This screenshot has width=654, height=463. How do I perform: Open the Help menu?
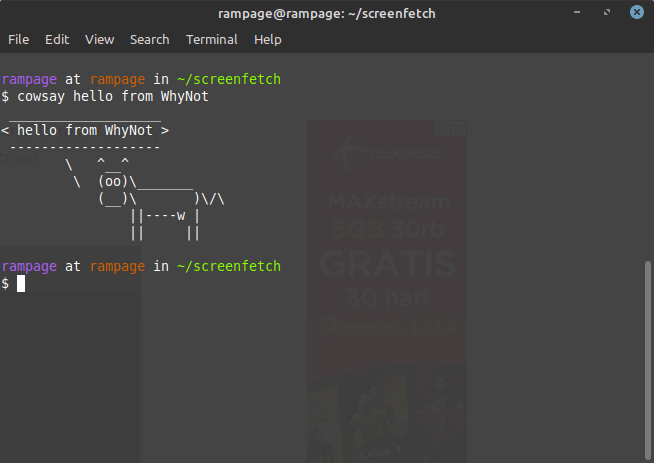[x=267, y=40]
